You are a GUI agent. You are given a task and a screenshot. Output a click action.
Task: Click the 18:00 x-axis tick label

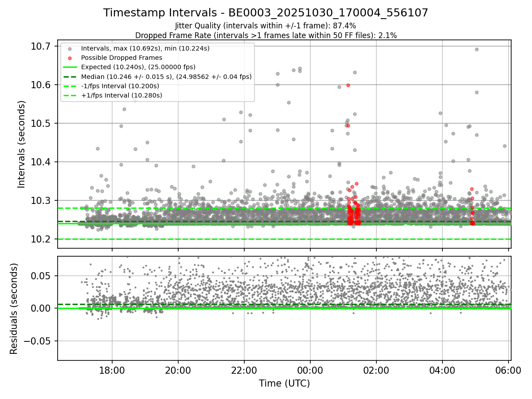[x=112, y=370]
